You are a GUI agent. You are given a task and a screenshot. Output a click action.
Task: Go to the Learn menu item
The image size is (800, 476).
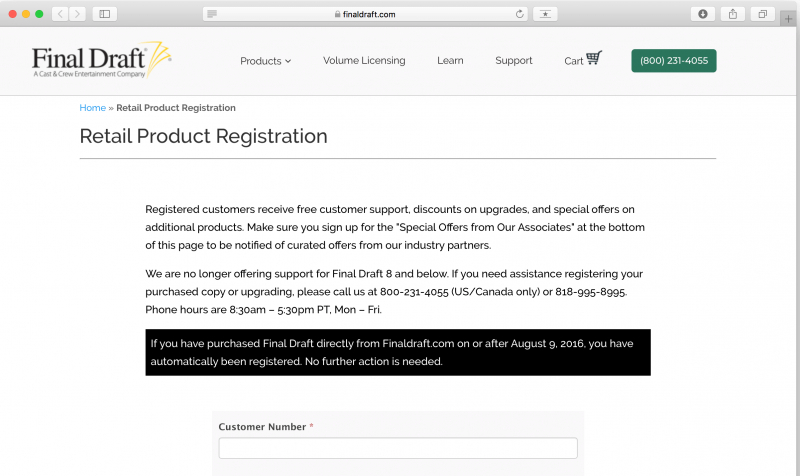pyautogui.click(x=450, y=61)
